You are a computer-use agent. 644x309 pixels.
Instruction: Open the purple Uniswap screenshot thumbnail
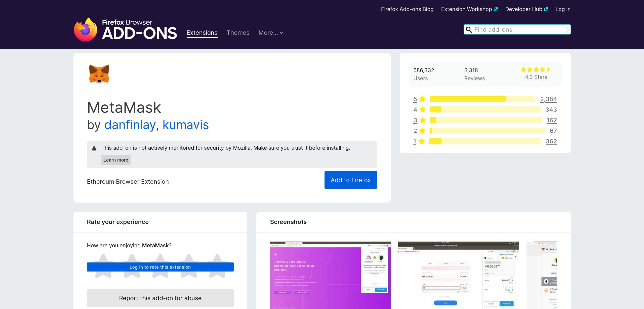point(330,275)
